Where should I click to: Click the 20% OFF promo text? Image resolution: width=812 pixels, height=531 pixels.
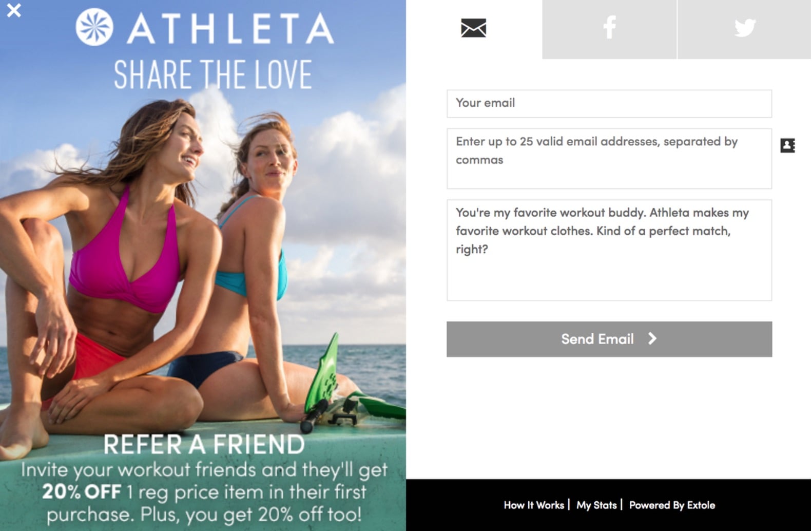[x=82, y=491]
